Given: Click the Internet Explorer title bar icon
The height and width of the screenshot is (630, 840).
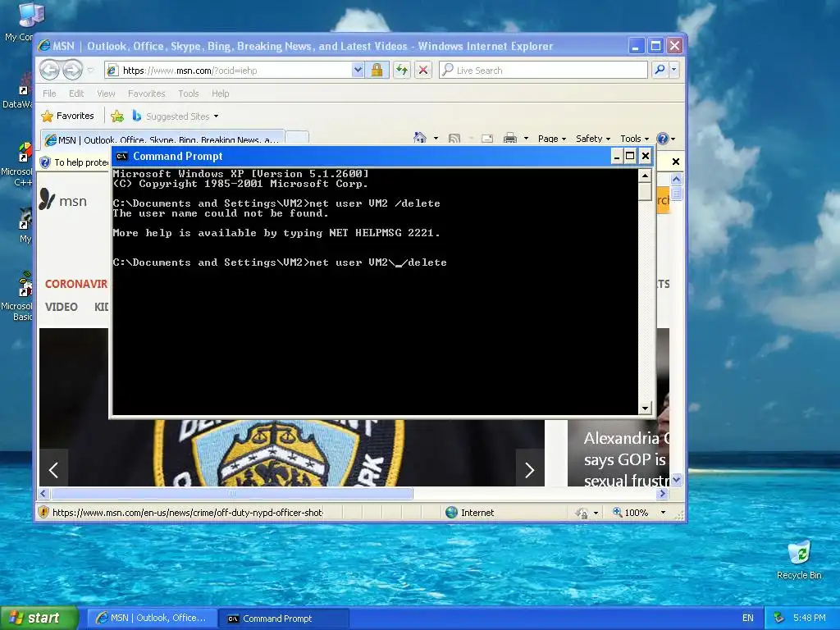Looking at the screenshot, I should pyautogui.click(x=45, y=46).
